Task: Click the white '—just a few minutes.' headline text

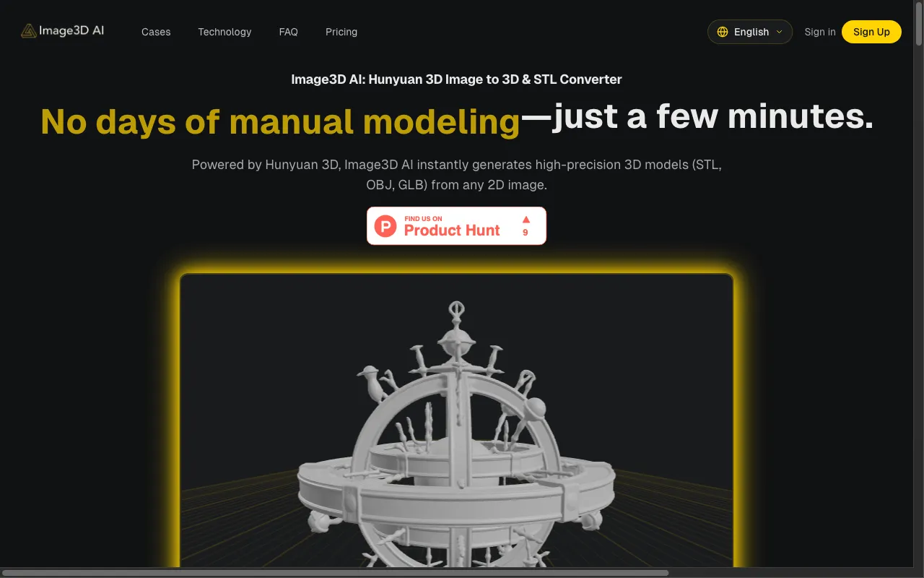Action: (697, 116)
